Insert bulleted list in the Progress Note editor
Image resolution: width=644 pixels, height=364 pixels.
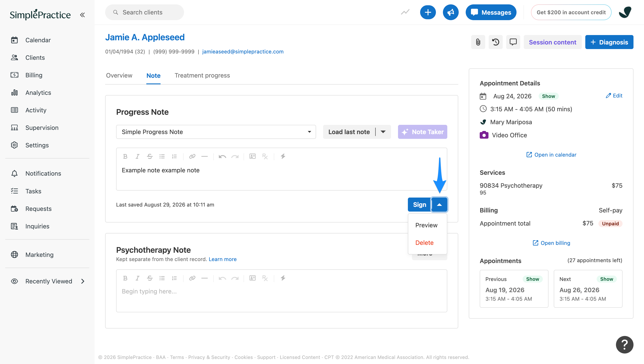162,156
